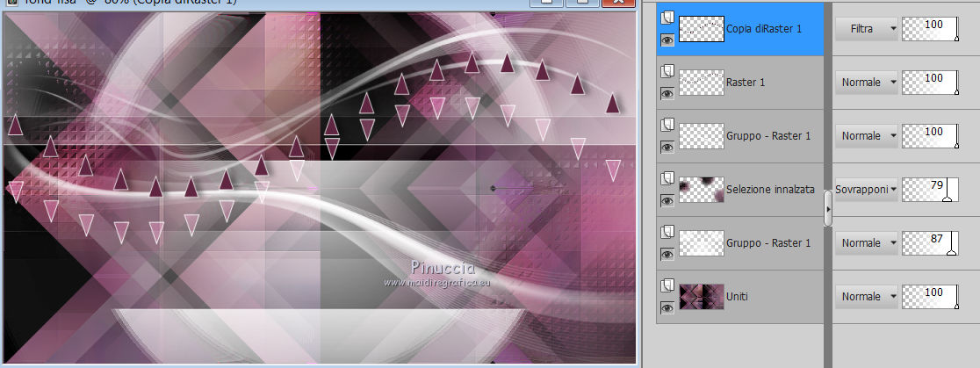980x368 pixels.
Task: Select the Selezione innalzata layer thumbnail
Action: click(x=702, y=190)
